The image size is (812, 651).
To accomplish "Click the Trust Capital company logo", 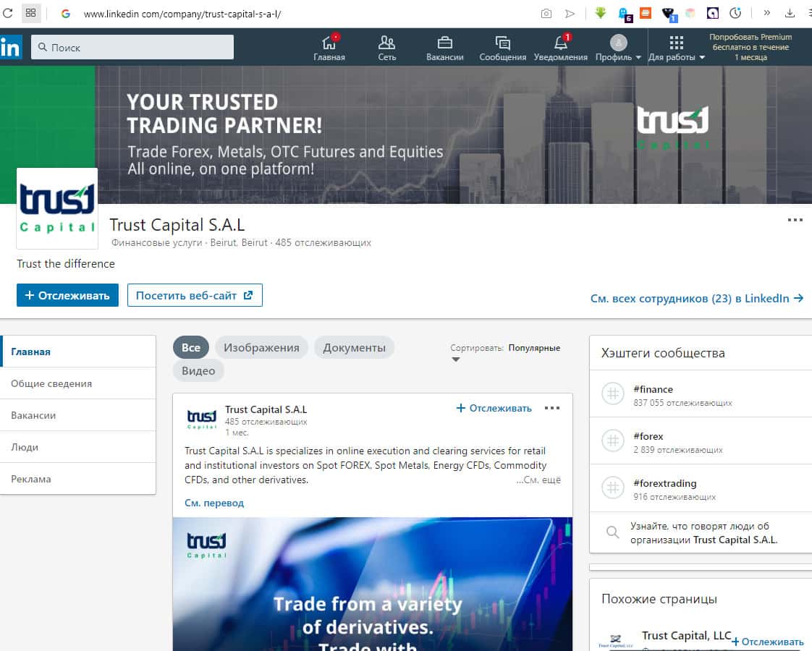I will 57,208.
